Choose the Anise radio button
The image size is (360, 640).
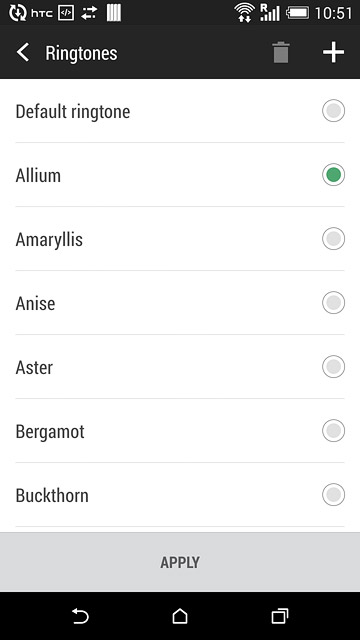point(333,302)
